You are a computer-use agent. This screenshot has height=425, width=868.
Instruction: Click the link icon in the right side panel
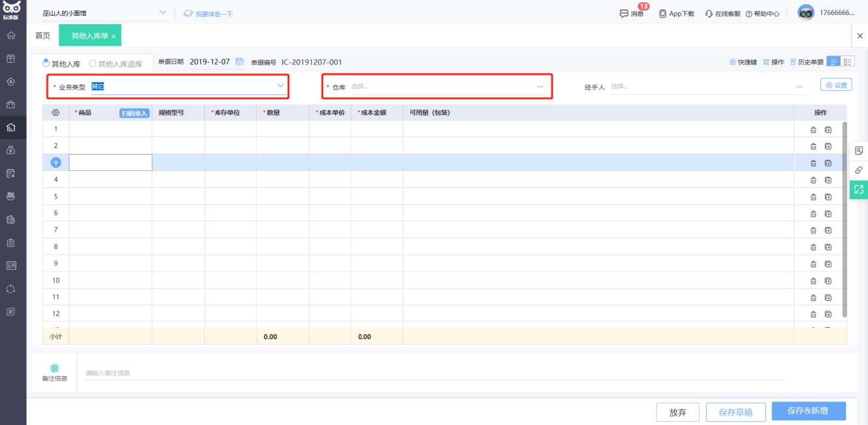[x=859, y=170]
